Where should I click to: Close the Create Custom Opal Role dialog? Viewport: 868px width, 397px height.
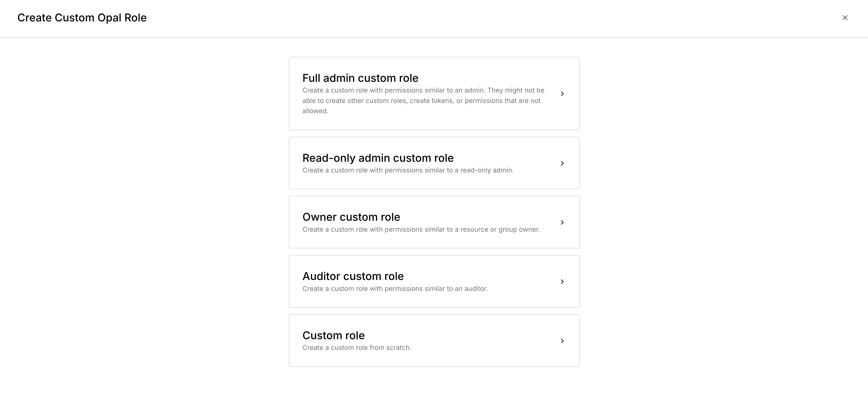pyautogui.click(x=845, y=18)
